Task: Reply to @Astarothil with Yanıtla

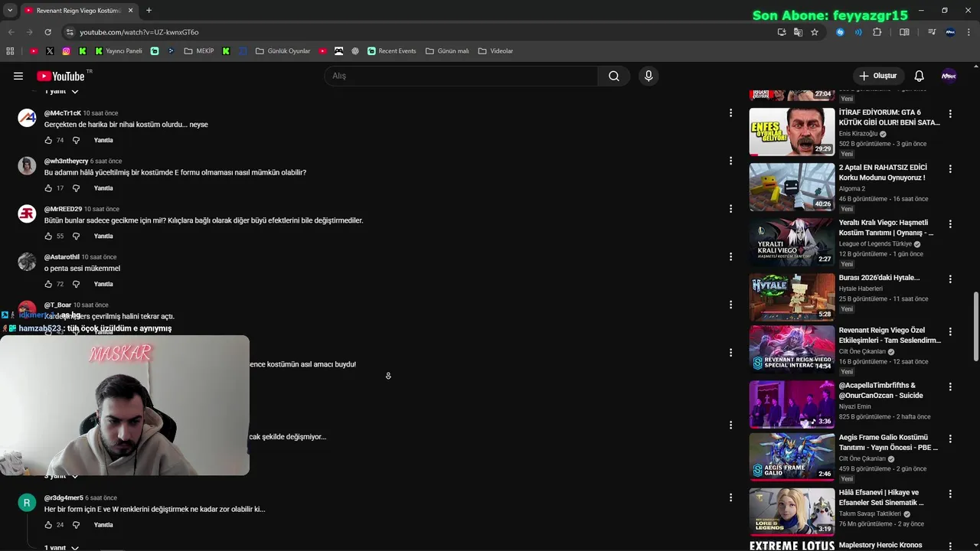Action: click(x=103, y=284)
